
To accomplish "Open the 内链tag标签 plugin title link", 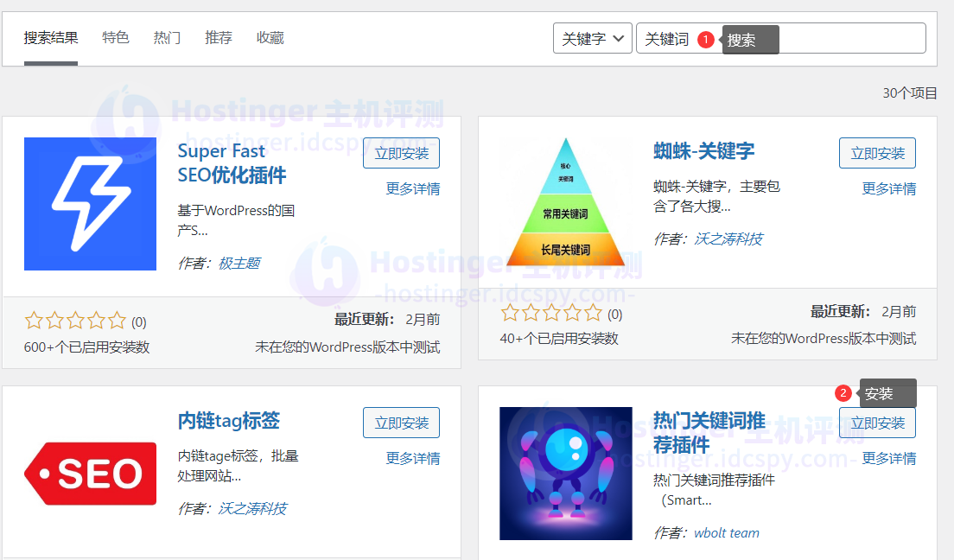I will point(228,421).
